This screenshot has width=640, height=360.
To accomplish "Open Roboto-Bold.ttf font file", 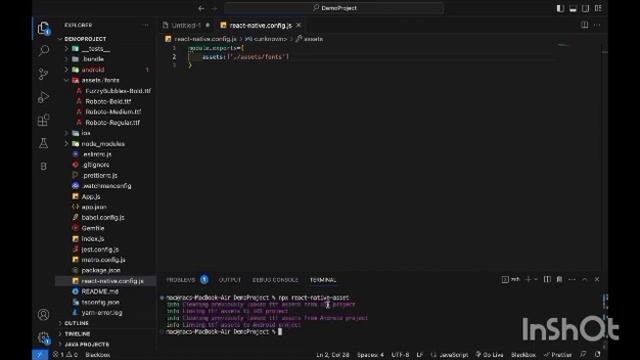I will tap(108, 102).
